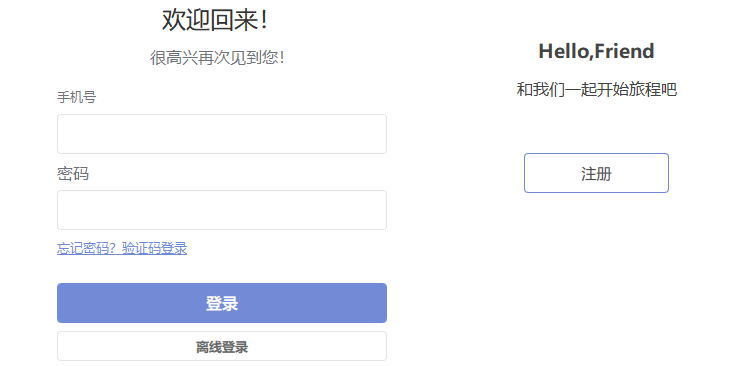The image size is (733, 366).
Task: Select the 欢迎回来! welcome heading
Action: click(215, 22)
